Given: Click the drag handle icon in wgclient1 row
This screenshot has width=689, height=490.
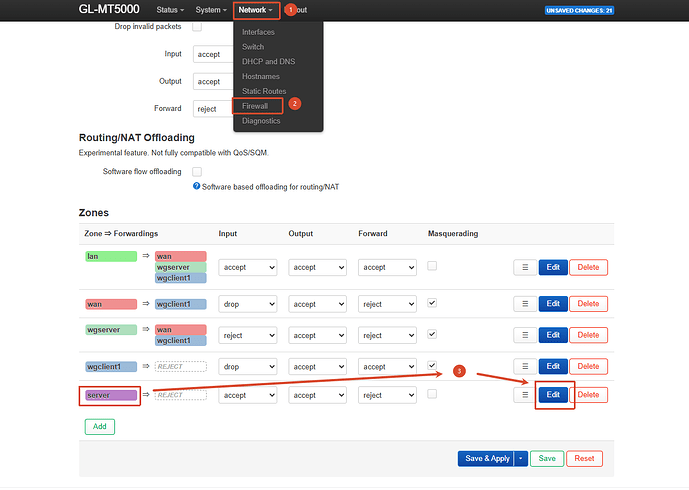Looking at the screenshot, I should (x=525, y=366).
